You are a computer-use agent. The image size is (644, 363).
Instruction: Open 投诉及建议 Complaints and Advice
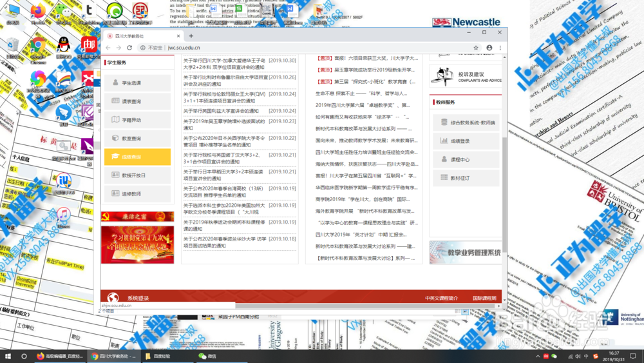(466, 77)
